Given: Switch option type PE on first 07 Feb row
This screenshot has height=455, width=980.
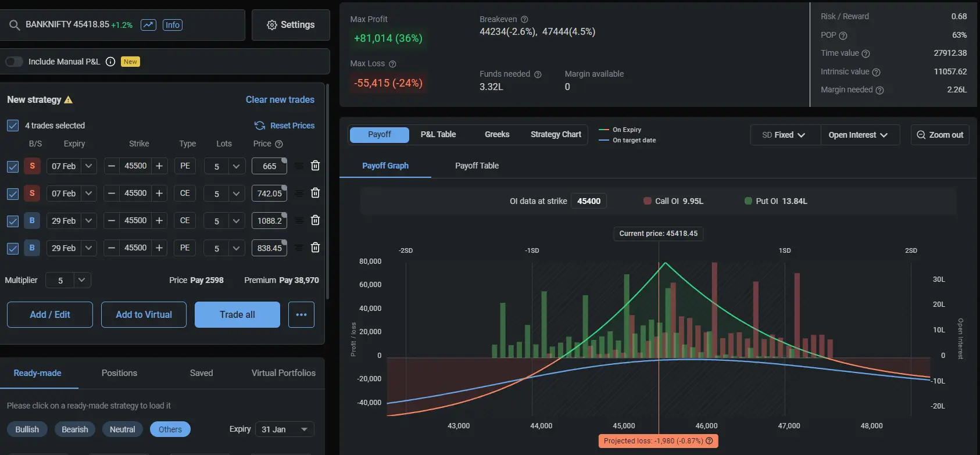Looking at the screenshot, I should tap(185, 166).
